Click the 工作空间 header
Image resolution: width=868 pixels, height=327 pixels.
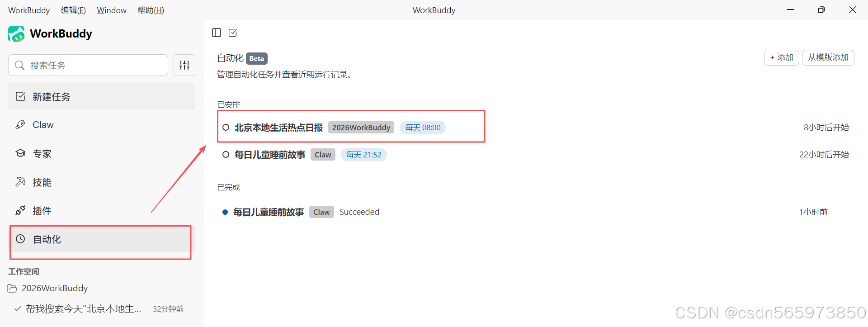point(24,271)
